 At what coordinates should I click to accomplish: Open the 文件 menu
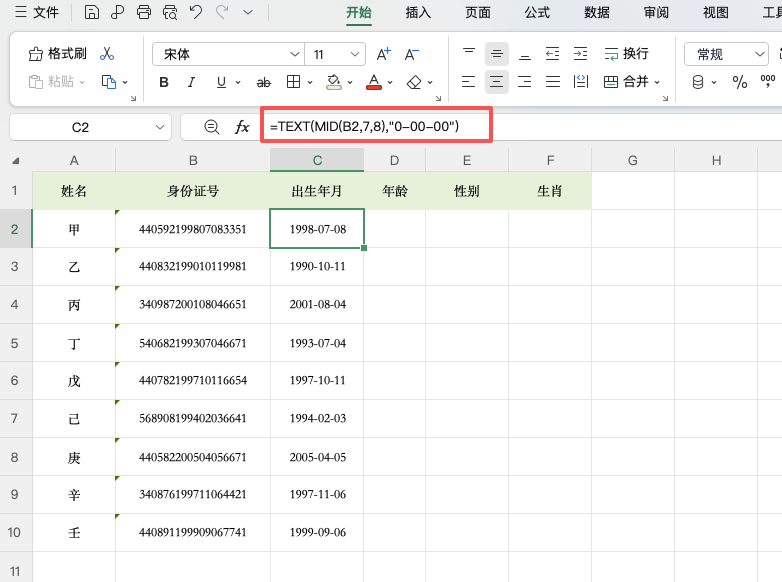pos(37,12)
